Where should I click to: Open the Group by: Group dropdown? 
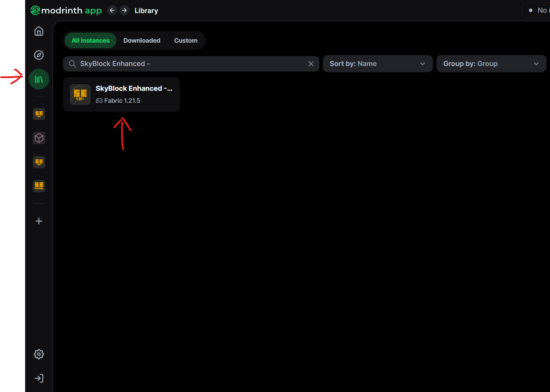[491, 64]
